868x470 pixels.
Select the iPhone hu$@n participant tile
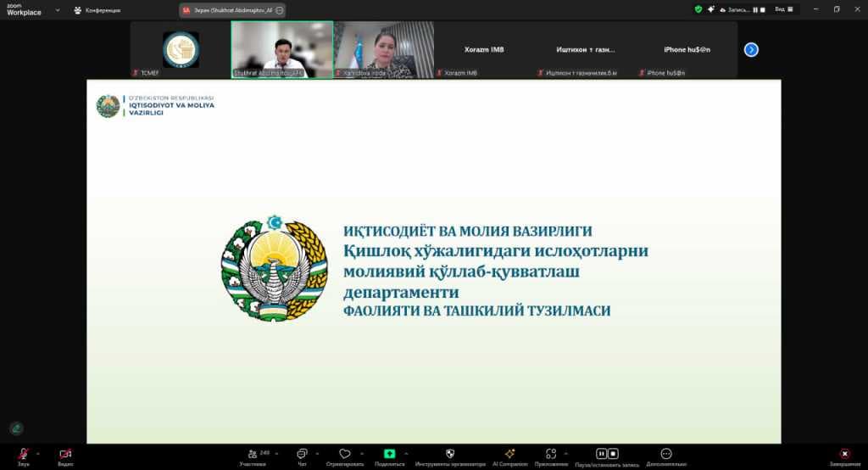(687, 50)
